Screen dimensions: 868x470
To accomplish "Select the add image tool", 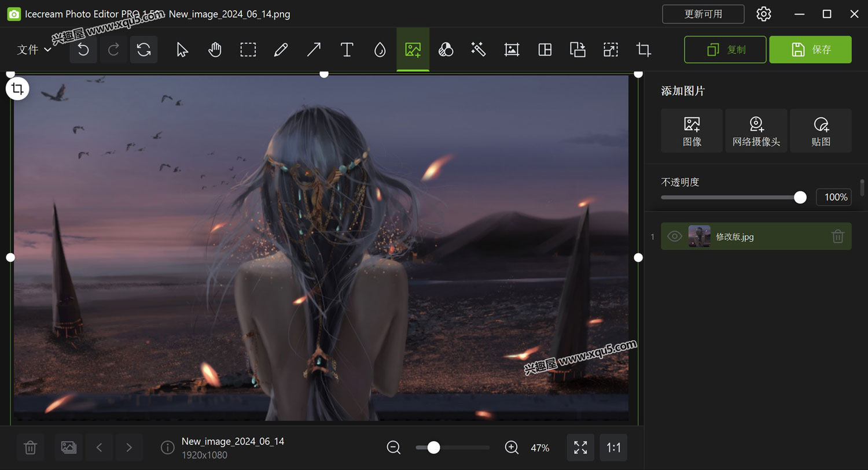I will [413, 50].
